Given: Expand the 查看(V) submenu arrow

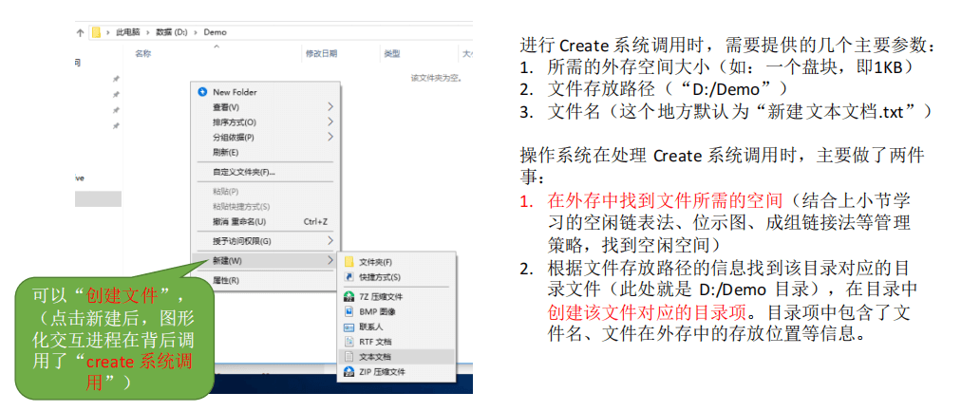Looking at the screenshot, I should pos(330,107).
